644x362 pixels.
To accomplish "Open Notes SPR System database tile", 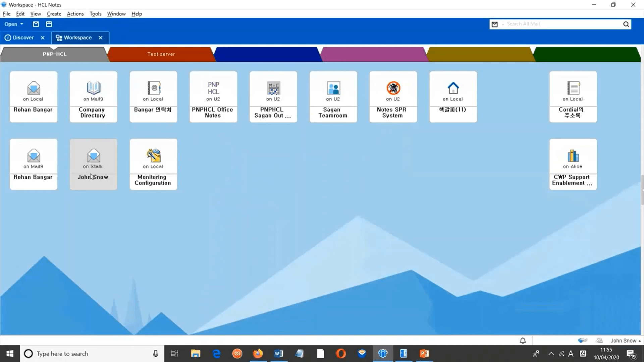I will (393, 97).
